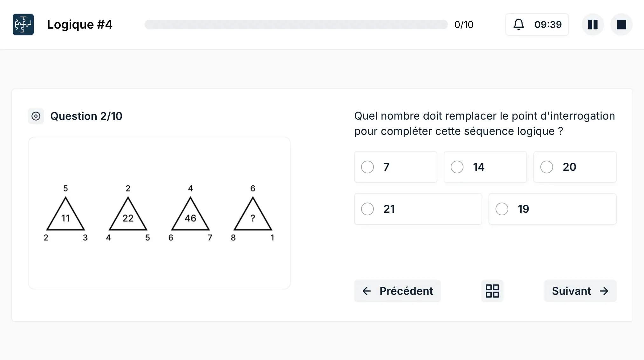Click the notification bell icon
Screen dimensions: 644x360
pyautogui.click(x=519, y=24)
